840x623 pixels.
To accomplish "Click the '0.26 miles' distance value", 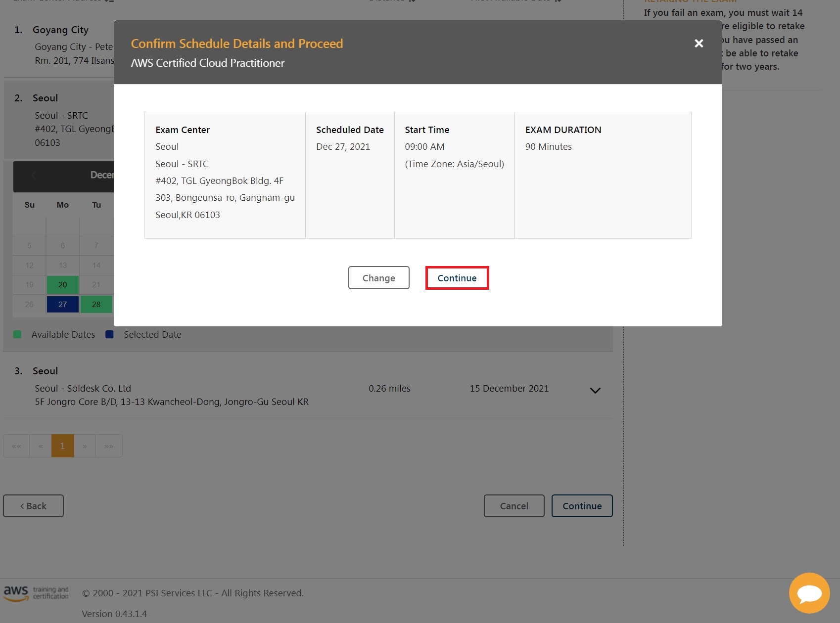I will click(x=389, y=388).
